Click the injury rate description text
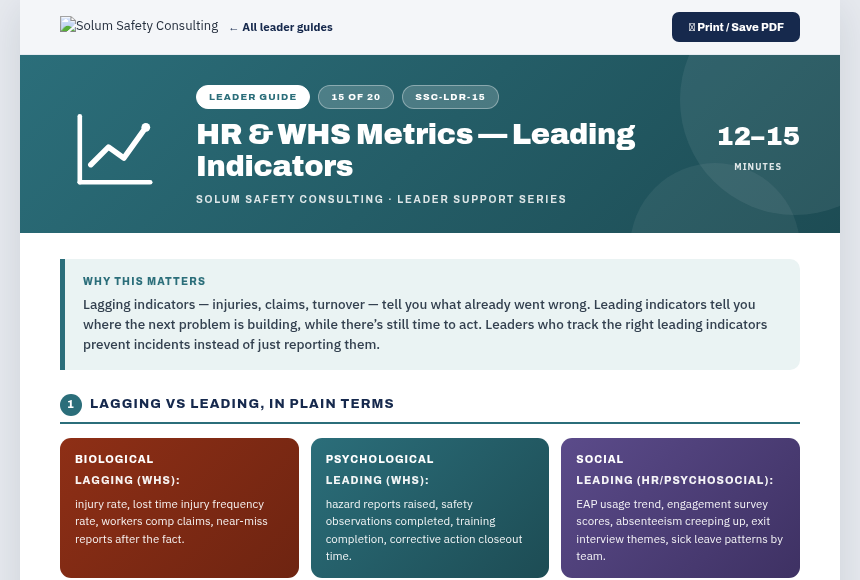The image size is (860, 580). (171, 521)
